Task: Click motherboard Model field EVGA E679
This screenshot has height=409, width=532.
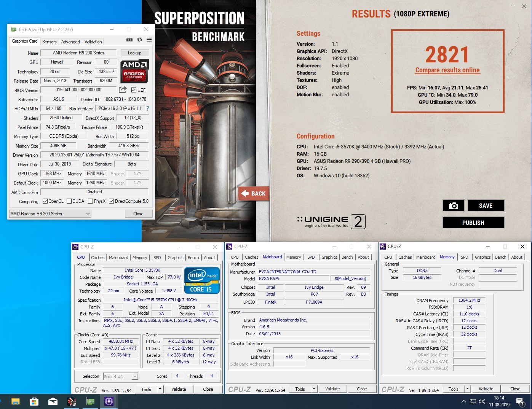Action: tap(294, 279)
